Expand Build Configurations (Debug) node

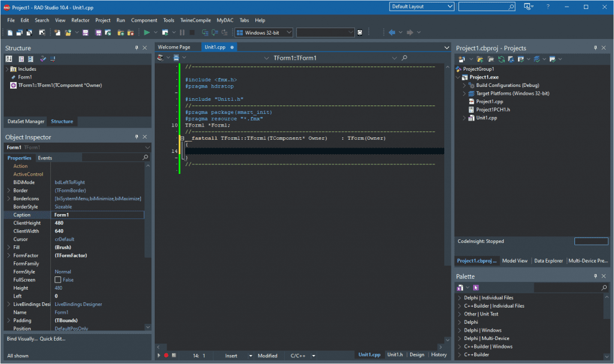(x=465, y=85)
